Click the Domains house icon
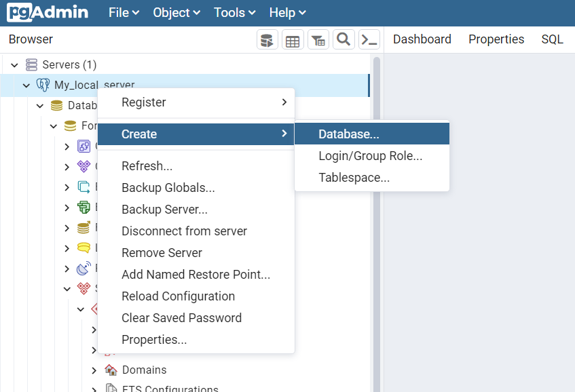This screenshot has width=575, height=392. point(111,370)
